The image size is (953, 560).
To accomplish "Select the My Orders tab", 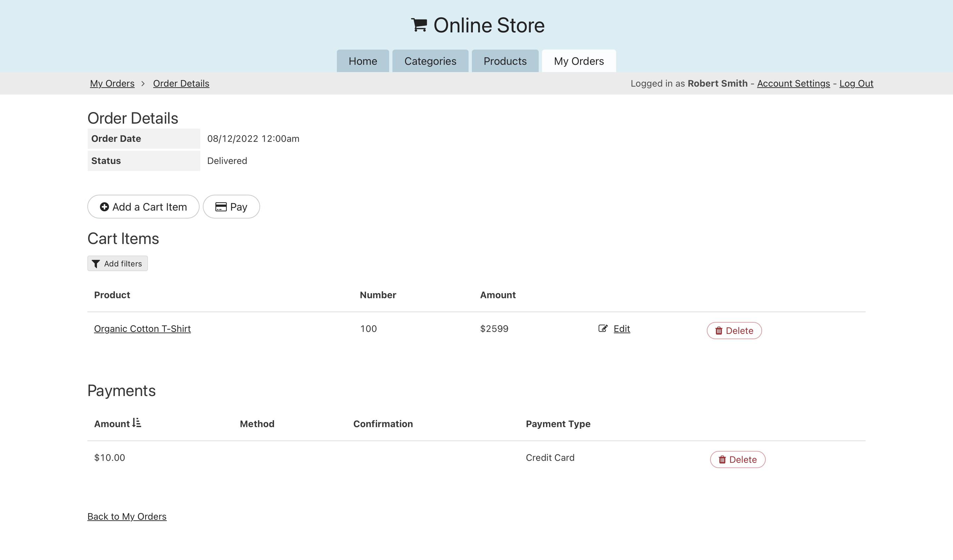I will coord(579,61).
